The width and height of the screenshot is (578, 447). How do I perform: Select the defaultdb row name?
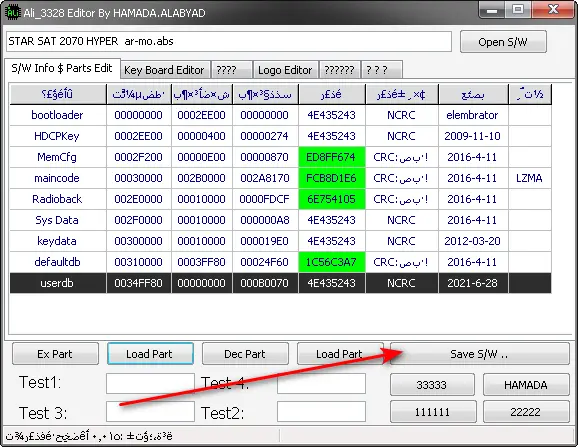click(58, 262)
